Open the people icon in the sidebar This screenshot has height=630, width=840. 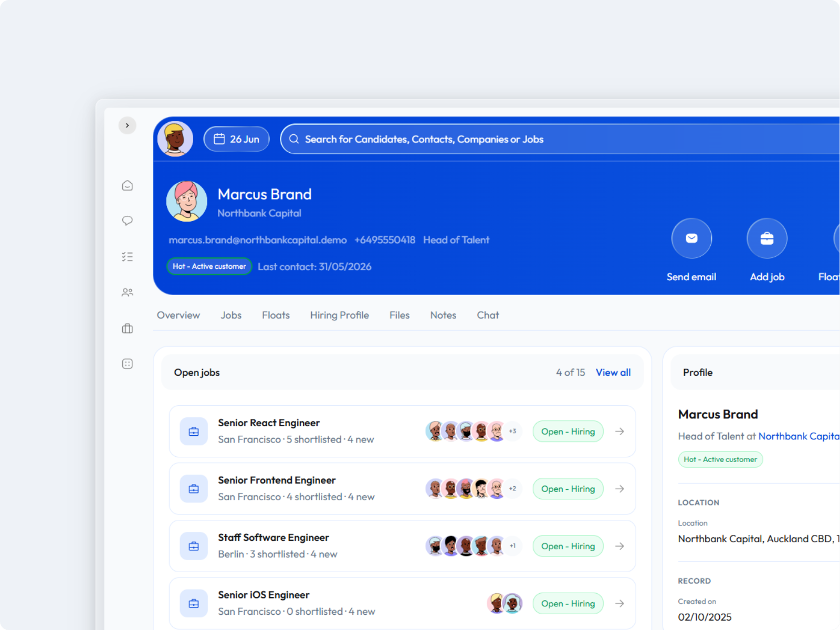pyautogui.click(x=127, y=292)
